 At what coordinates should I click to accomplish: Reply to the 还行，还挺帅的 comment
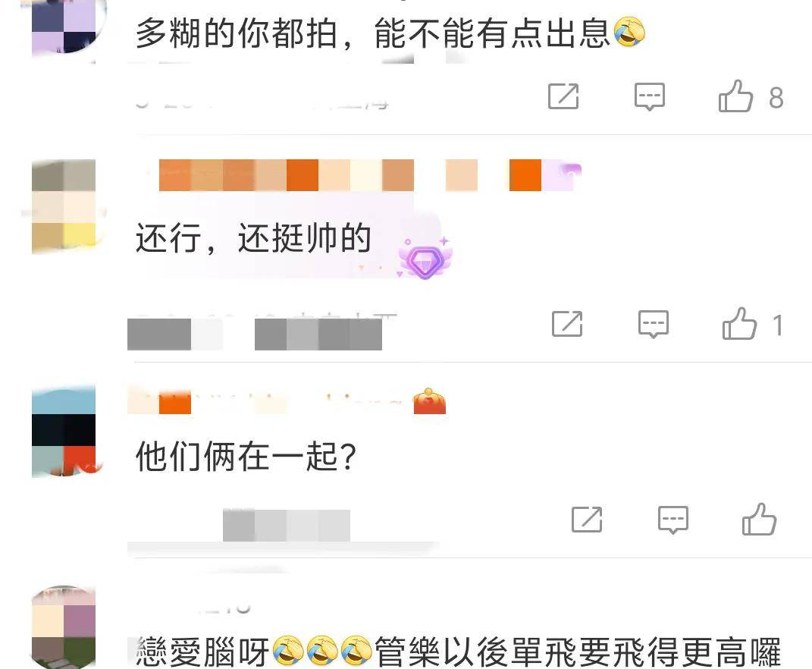[654, 325]
